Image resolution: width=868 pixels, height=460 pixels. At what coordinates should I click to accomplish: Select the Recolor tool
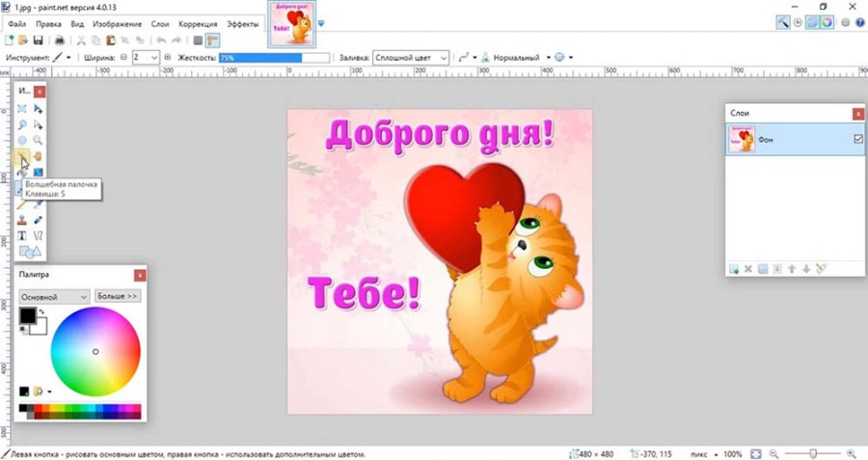click(38, 220)
